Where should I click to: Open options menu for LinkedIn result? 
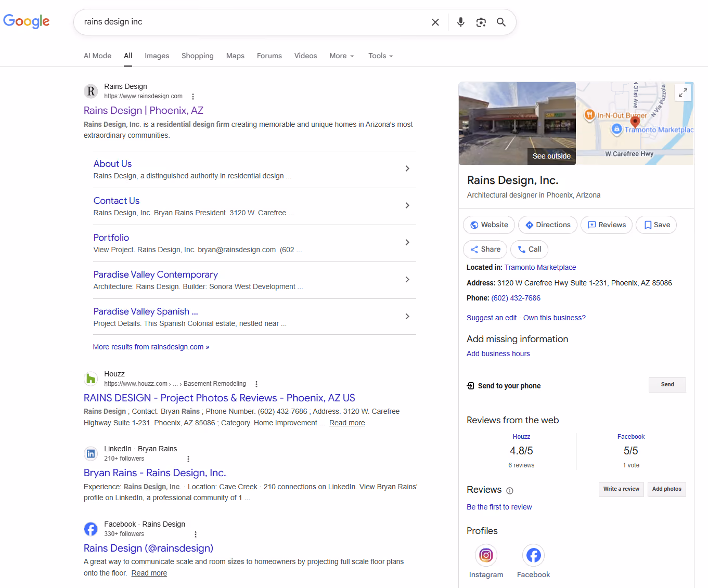(x=188, y=459)
